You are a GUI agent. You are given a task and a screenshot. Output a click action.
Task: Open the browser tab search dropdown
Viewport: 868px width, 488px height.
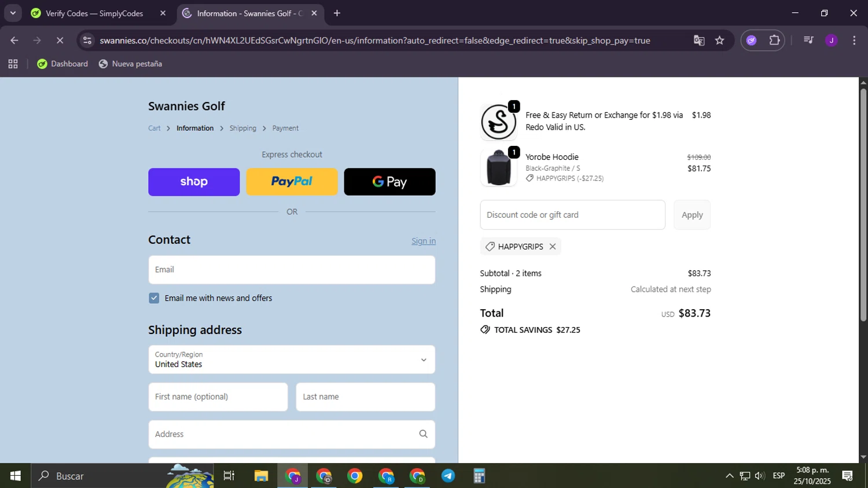pyautogui.click(x=13, y=13)
